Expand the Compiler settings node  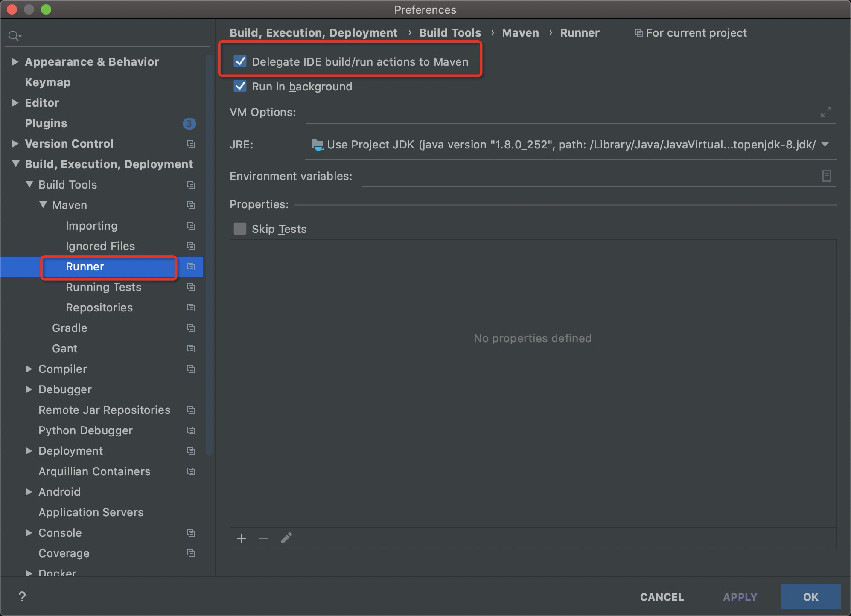29,369
